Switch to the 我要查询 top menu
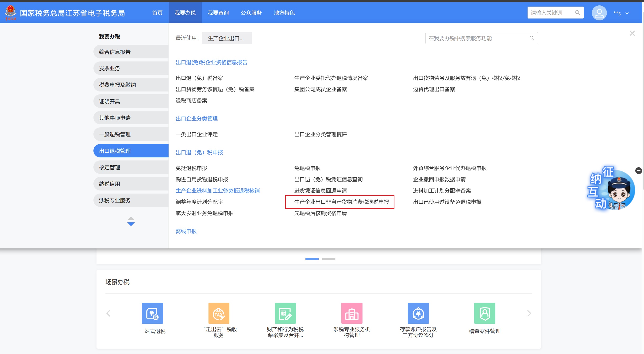The width and height of the screenshot is (644, 354). tap(218, 13)
